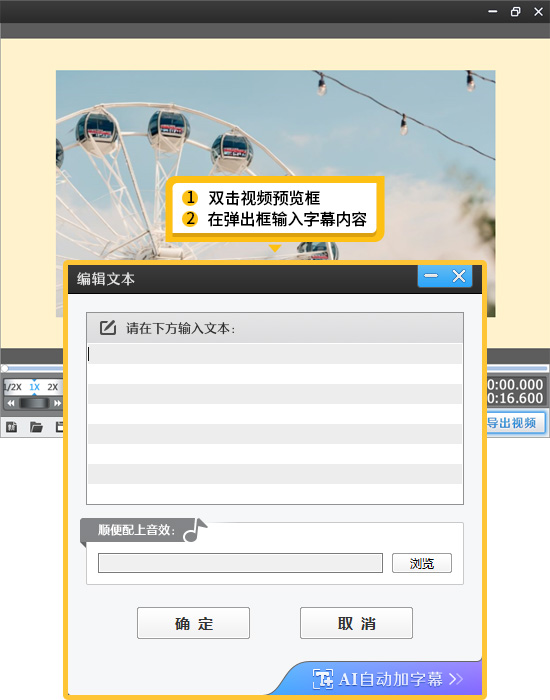
Task: Click the 导出视频 export button
Action: (x=515, y=423)
